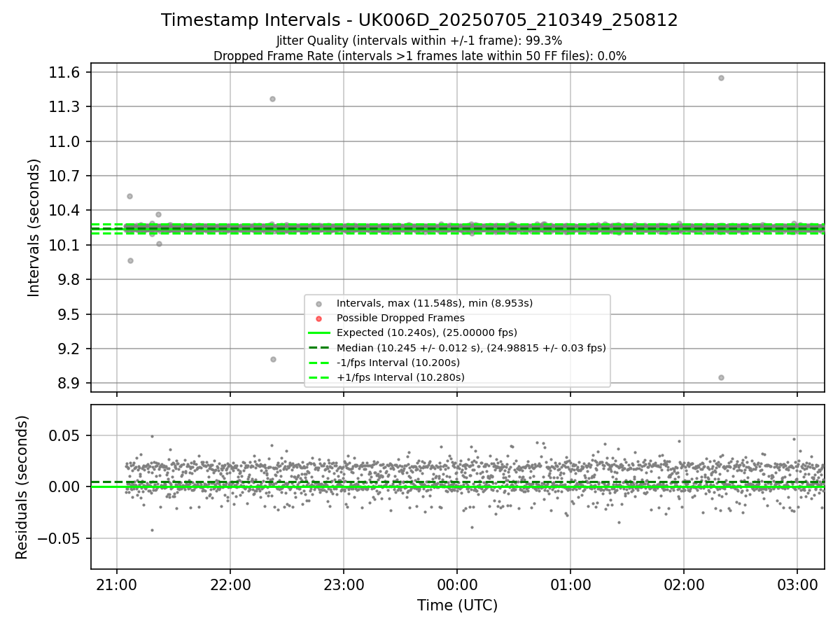Click the outlier point near 11.37 seconds after 22:00
Viewport: 840px width, 630px height.
pyautogui.click(x=272, y=99)
